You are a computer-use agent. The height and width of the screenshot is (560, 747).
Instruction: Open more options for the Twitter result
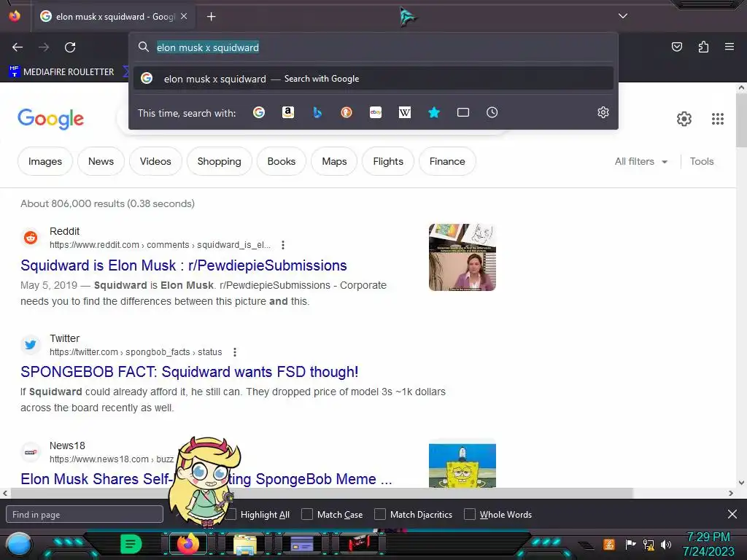(x=234, y=352)
